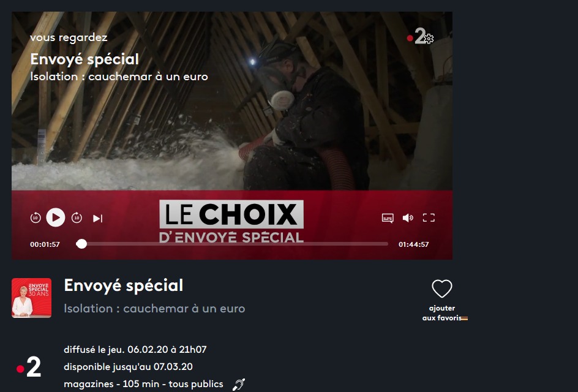Click the play button in the player
Viewport: 578px width, 392px height.
56,217
